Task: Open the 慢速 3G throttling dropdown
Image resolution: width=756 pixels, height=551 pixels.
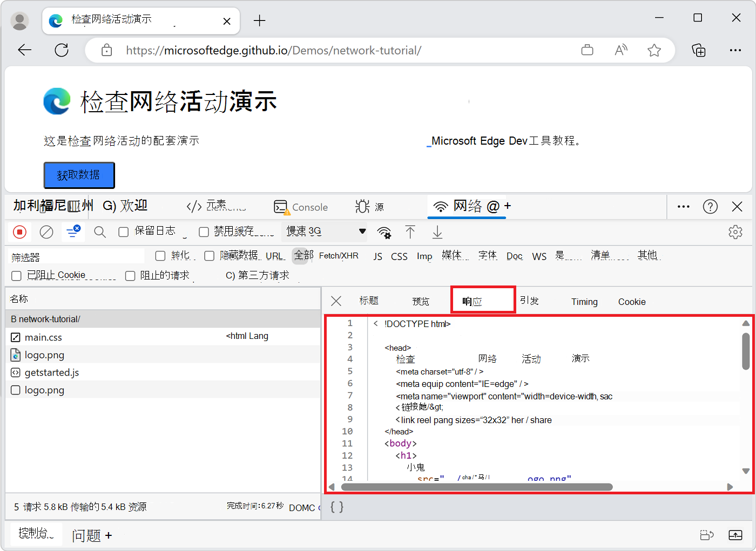Action: tap(324, 232)
